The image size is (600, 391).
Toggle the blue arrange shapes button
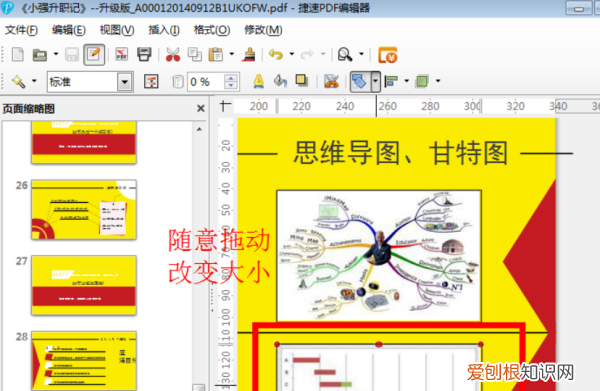point(360,81)
